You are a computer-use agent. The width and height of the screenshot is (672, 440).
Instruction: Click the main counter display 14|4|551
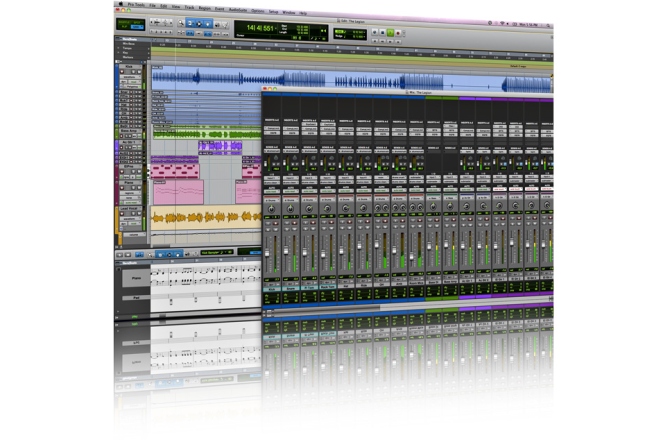click(261, 28)
